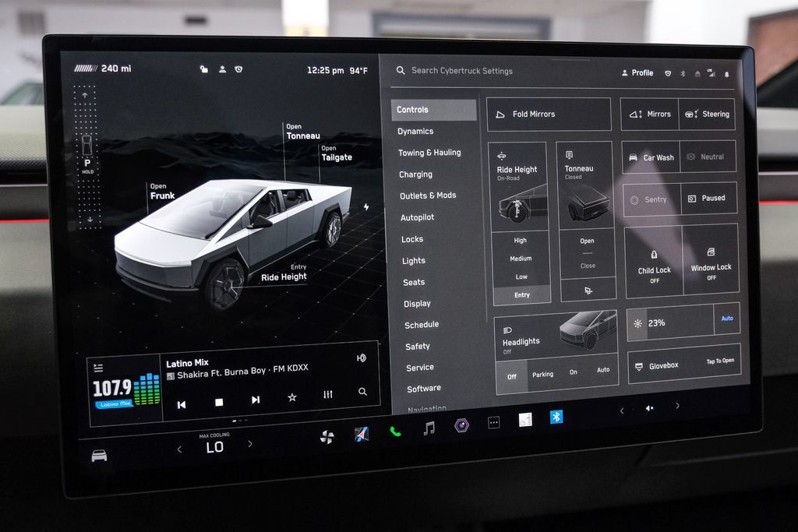The image size is (798, 532).
Task: Open the Lights menu
Action: pyautogui.click(x=414, y=261)
